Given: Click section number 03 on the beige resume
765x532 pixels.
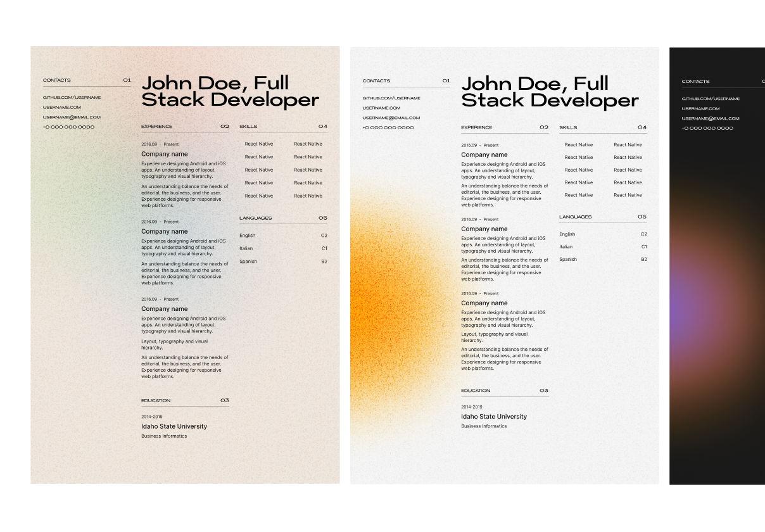Looking at the screenshot, I should tap(225, 400).
